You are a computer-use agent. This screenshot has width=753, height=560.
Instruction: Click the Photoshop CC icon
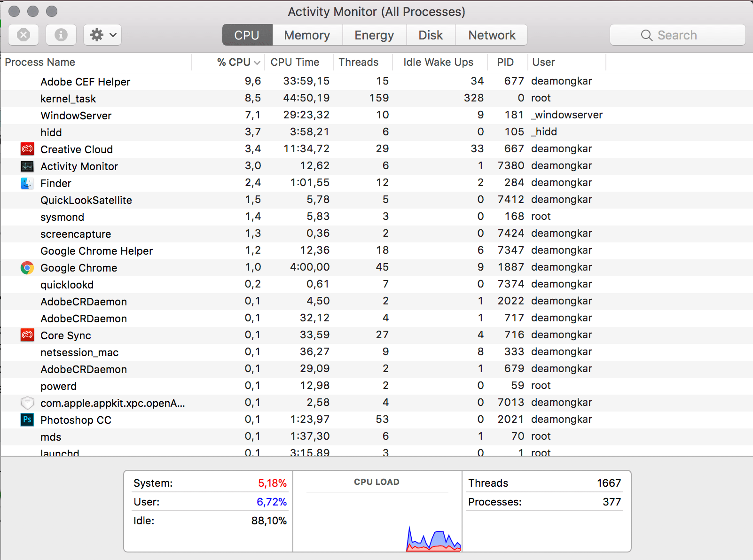click(x=27, y=420)
